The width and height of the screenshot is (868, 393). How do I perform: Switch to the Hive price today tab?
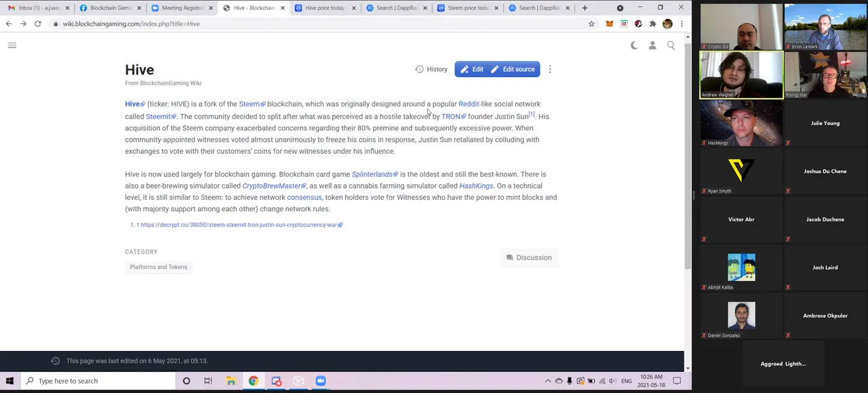click(x=325, y=8)
